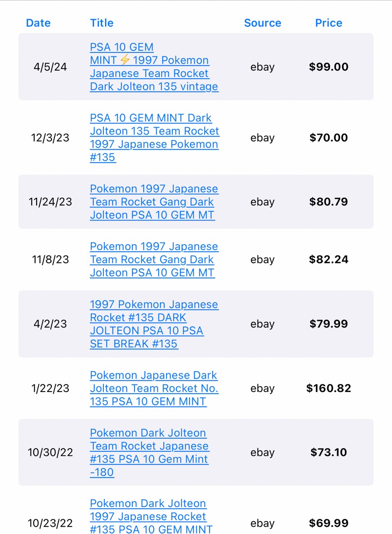The width and height of the screenshot is (392, 534).
Task: Select the ebay source for the $80.79 sale
Action: click(262, 202)
